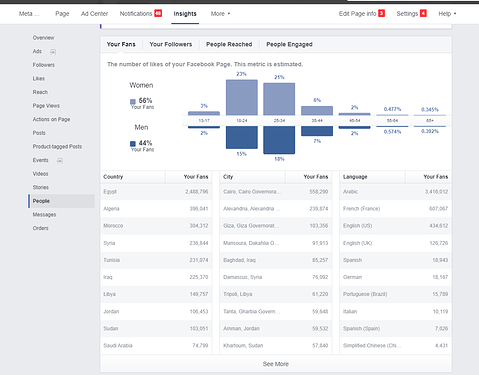Click the Women light-blue legend square
479x375 pixels.
point(133,101)
